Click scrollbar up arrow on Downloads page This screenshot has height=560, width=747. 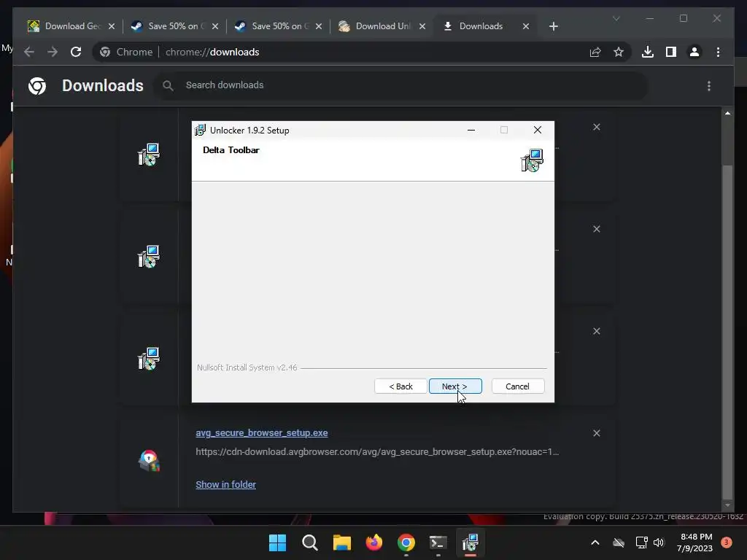click(727, 113)
